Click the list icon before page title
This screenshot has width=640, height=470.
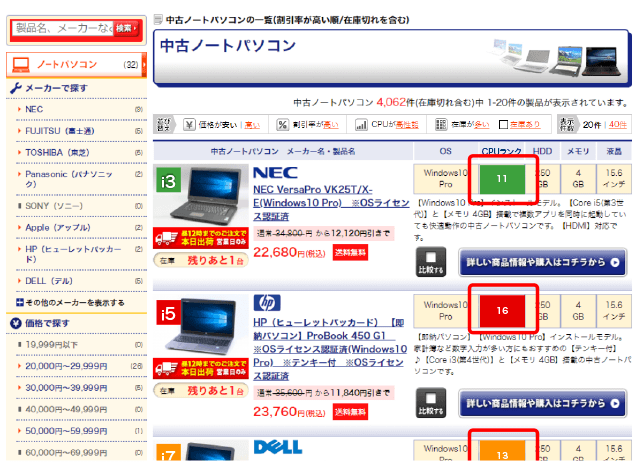[158, 19]
